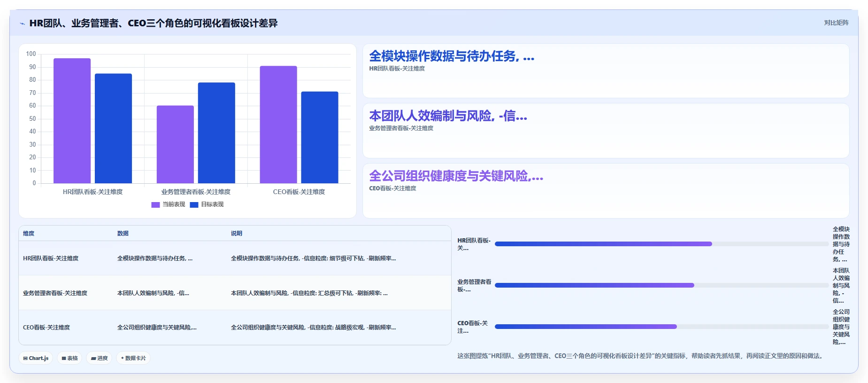
Task: Click the 业务管理者看板-… progress row label
Action: (474, 286)
